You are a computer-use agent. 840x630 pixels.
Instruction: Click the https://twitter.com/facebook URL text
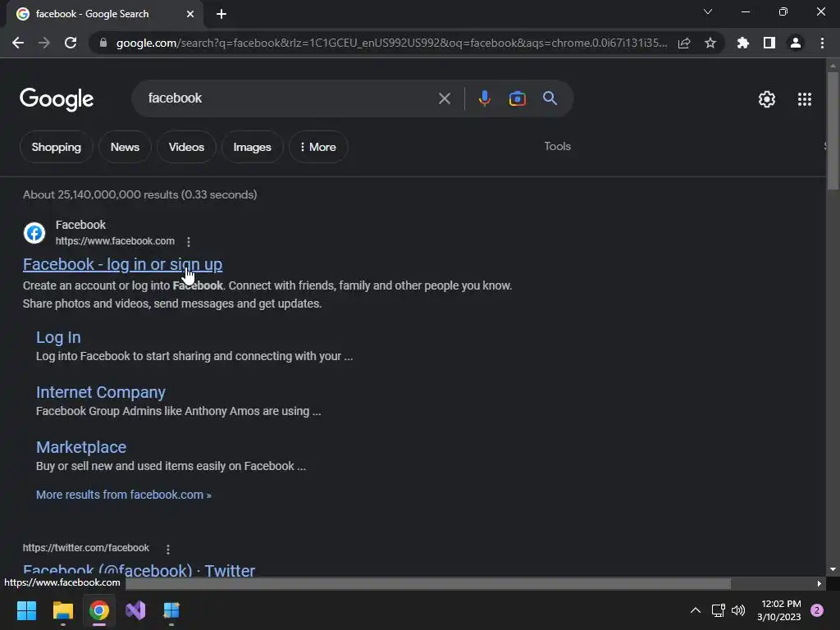click(85, 548)
